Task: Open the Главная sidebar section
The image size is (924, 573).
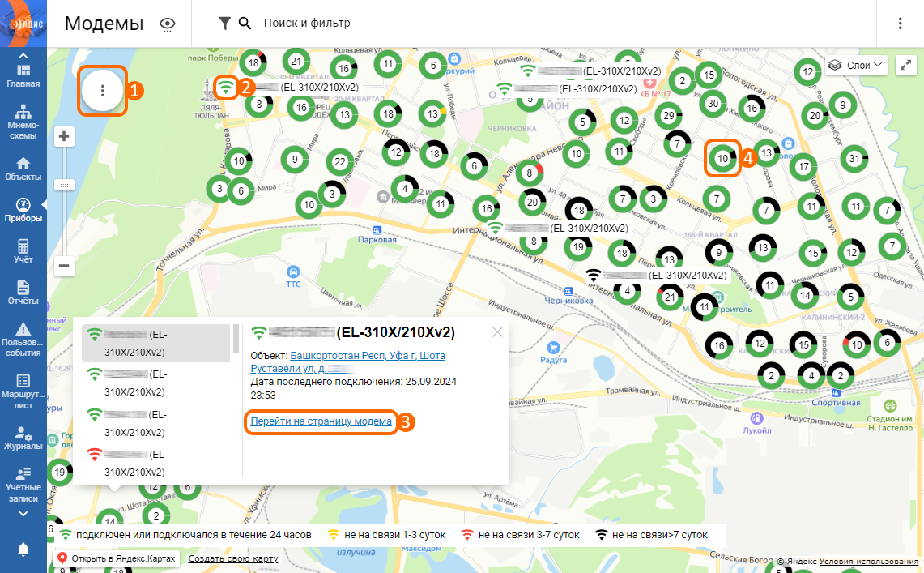Action: coord(23,76)
